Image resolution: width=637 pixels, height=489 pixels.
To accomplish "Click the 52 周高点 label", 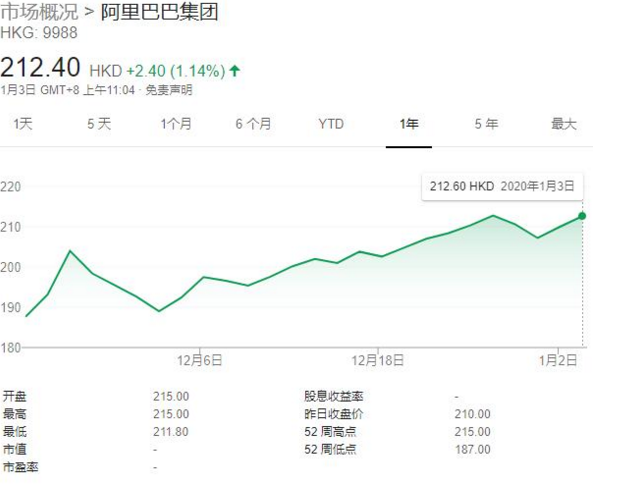I will click(x=330, y=432).
